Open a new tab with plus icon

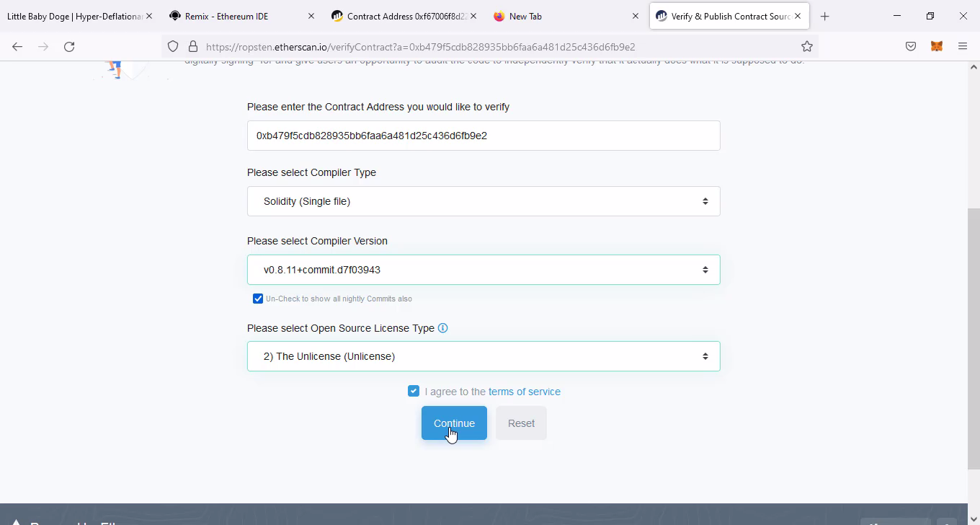pos(825,16)
